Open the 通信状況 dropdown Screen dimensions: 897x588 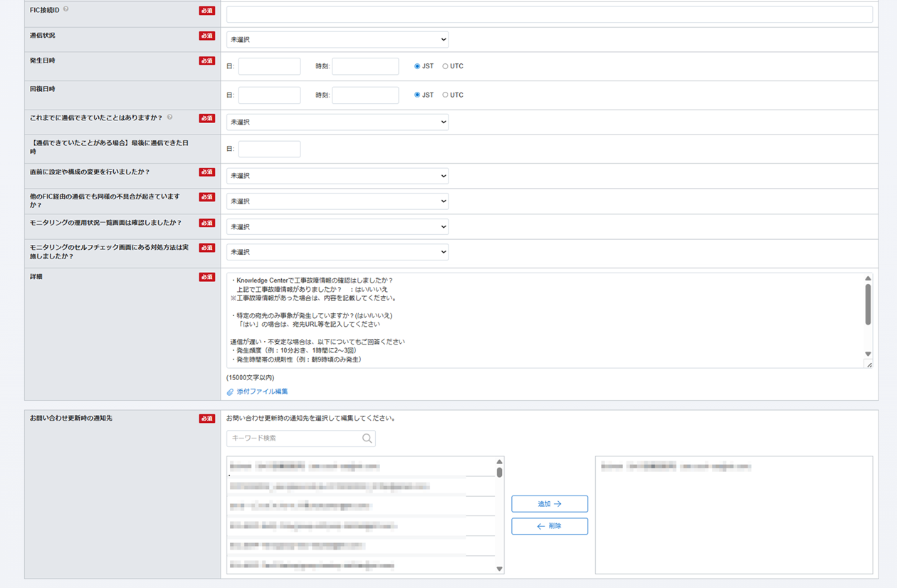pyautogui.click(x=337, y=40)
